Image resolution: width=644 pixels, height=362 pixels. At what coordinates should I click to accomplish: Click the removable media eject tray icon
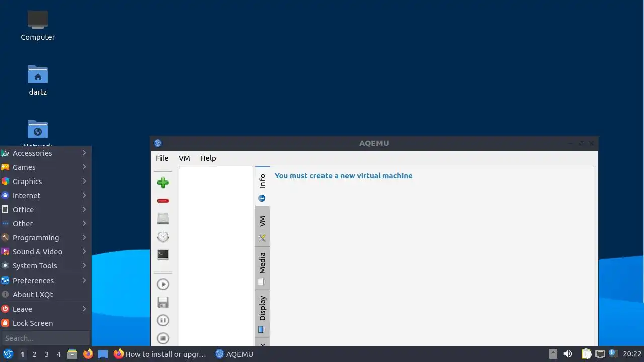(553, 354)
